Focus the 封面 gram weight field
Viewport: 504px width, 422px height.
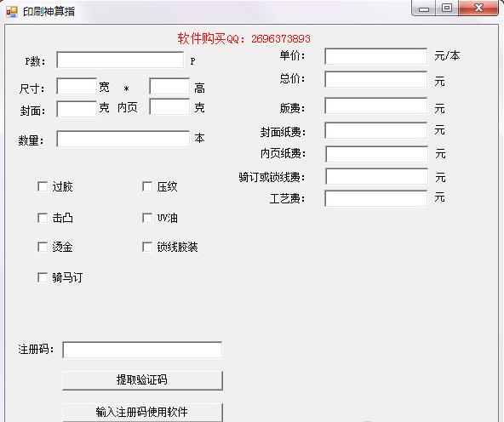coord(77,109)
